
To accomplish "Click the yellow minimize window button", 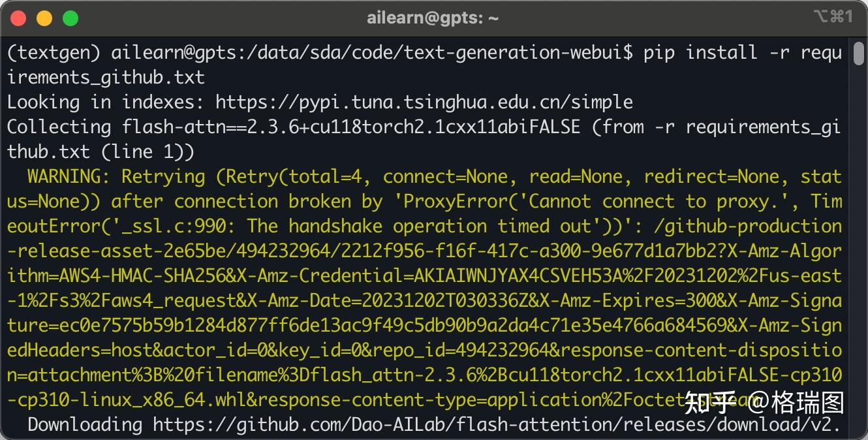I will pyautogui.click(x=44, y=18).
